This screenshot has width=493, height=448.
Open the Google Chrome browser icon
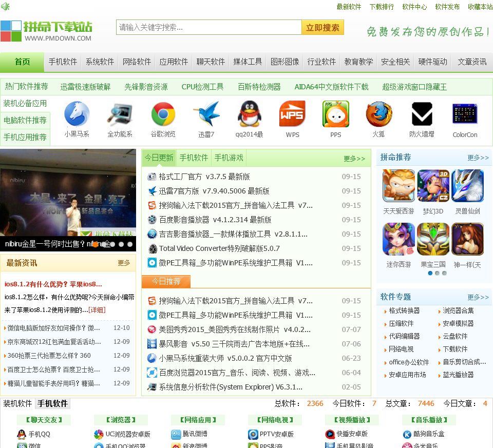[x=163, y=114]
